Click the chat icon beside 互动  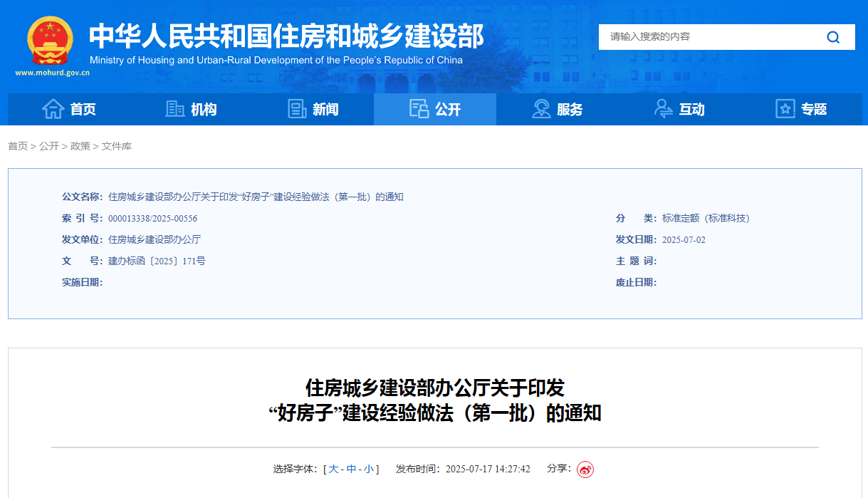pyautogui.click(x=664, y=109)
